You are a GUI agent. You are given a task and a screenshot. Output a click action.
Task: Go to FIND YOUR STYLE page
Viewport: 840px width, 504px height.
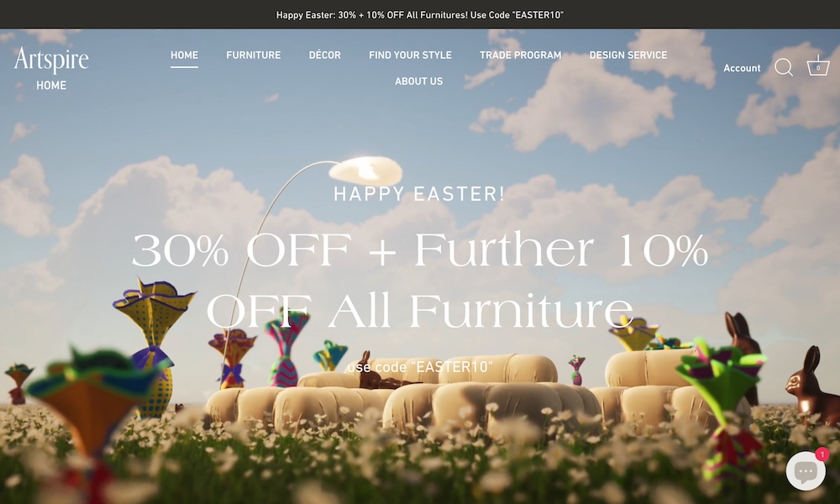pyautogui.click(x=411, y=55)
